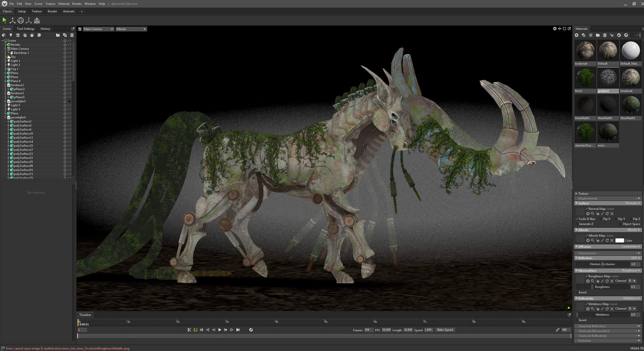This screenshot has height=351, width=644.
Task: Hide the Sky object with eye icon
Action: coord(70,57)
